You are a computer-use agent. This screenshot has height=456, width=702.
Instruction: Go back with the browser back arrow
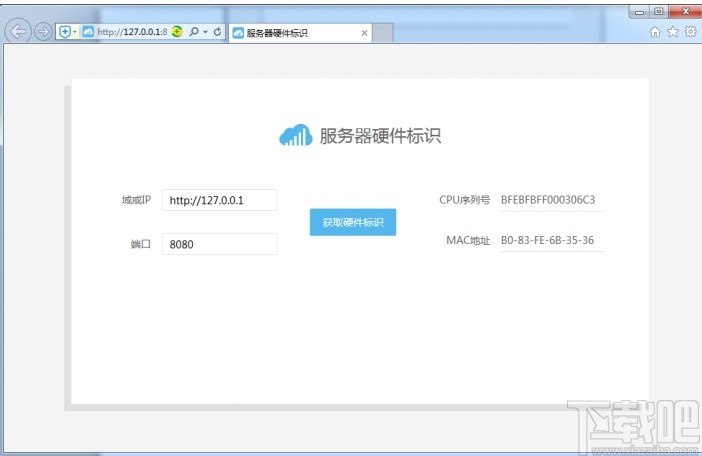point(18,32)
